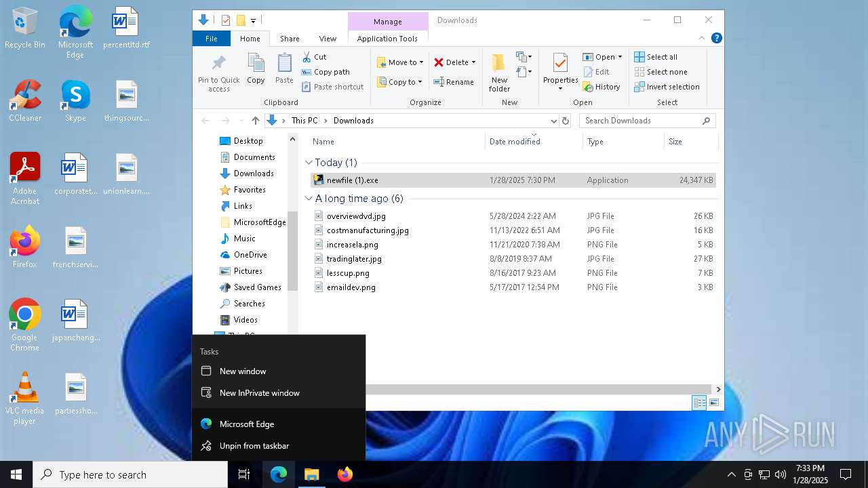Open recent locations dropdown arrow

coord(241,121)
